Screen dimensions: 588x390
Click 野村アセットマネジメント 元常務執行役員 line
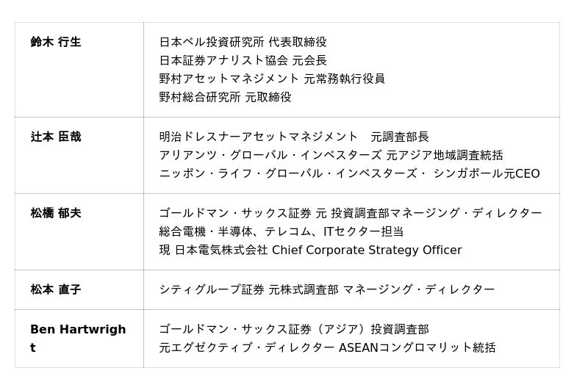[x=272, y=79]
